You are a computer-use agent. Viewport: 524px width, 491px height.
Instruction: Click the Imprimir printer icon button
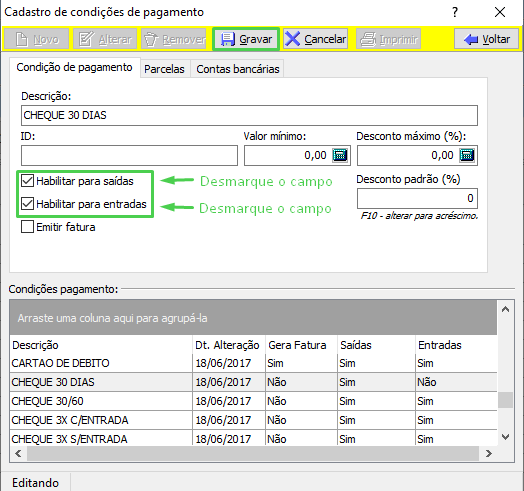(388, 39)
